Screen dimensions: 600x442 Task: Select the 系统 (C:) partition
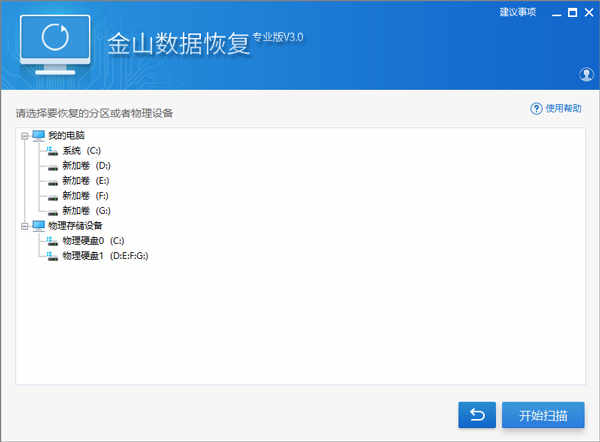(82, 151)
